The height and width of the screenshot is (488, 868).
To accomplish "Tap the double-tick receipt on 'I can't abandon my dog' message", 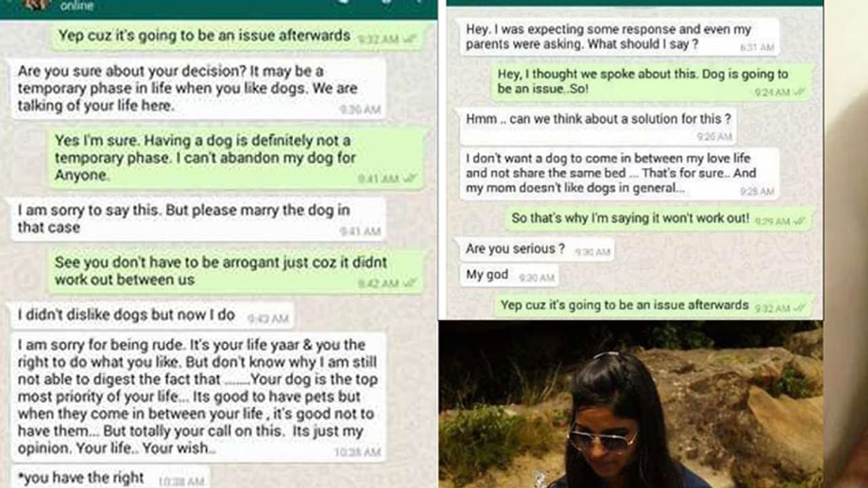I will point(410,179).
